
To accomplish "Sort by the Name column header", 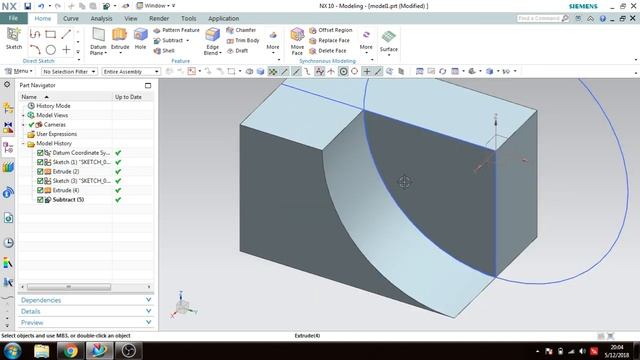I will (x=65, y=97).
